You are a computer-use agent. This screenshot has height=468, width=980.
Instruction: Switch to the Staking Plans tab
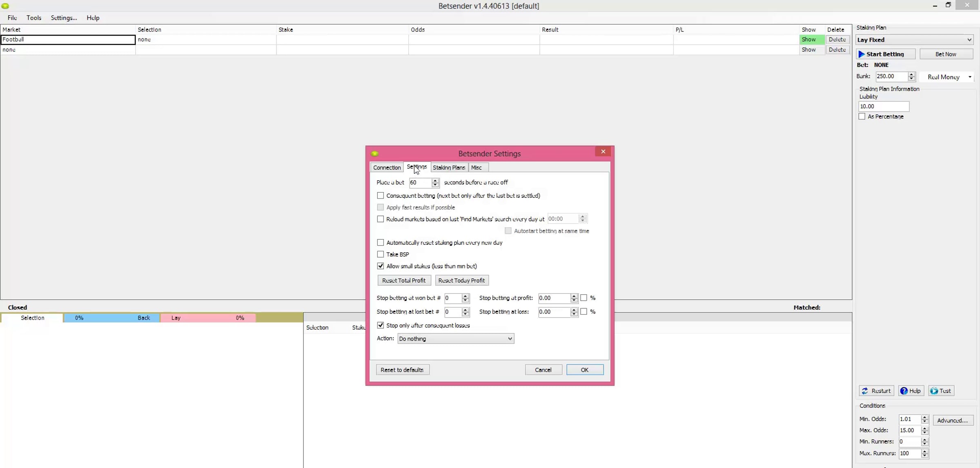point(448,168)
